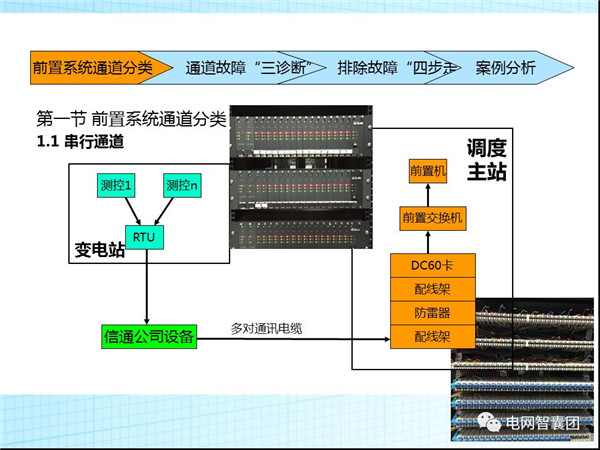Click the orange 前置机 box
Image resolution: width=600 pixels, height=450 pixels.
pos(428,172)
